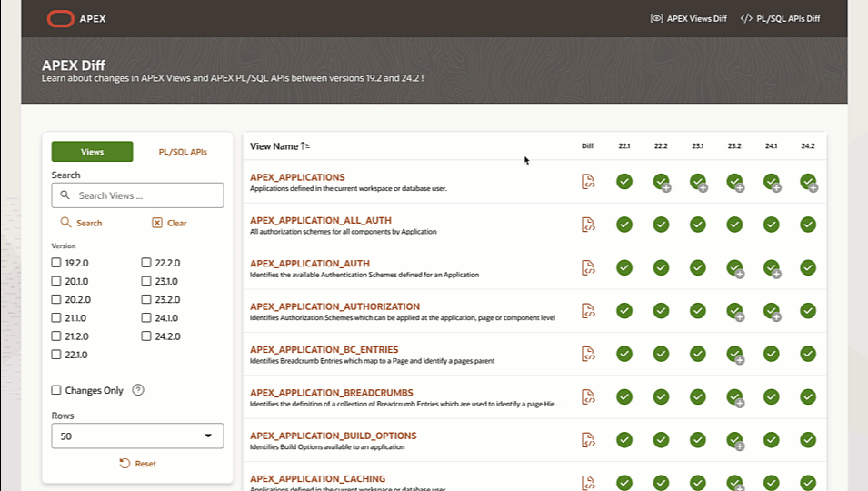Click the 23.2 changed-check icon for APEX_APPLICATION_BREADCRUMBS
Viewport: 868px width, 491px height.
point(735,398)
